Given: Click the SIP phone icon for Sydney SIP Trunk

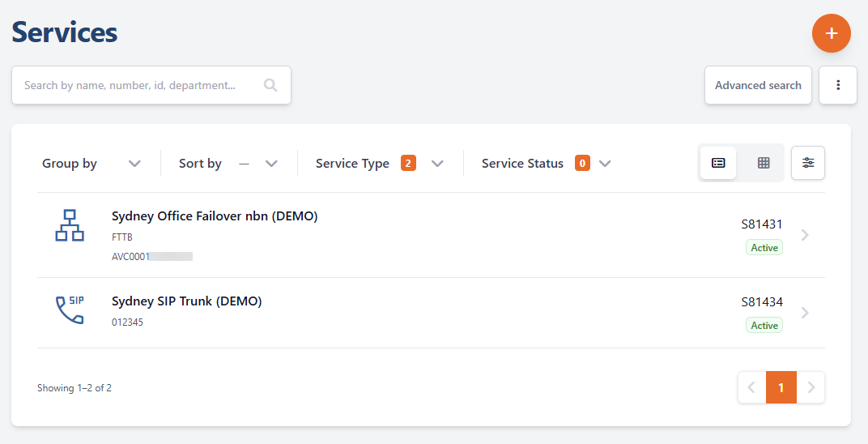Looking at the screenshot, I should pos(70,310).
